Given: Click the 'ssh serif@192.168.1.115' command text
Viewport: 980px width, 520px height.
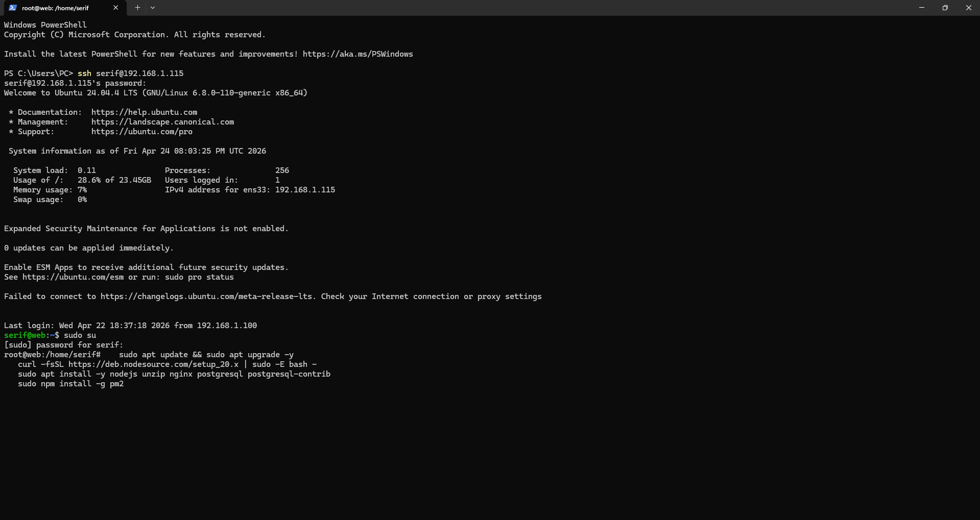Looking at the screenshot, I should [x=130, y=73].
